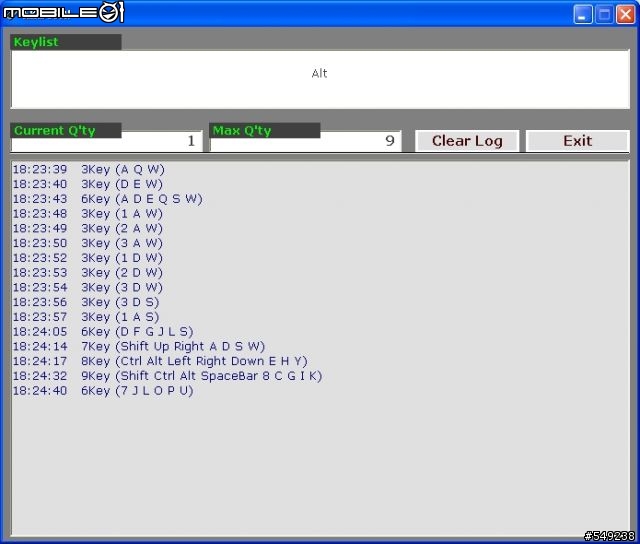The image size is (640, 544).
Task: Select the 9Key Shift Ctrl Alt SpaceBar entry
Action: 168,376
